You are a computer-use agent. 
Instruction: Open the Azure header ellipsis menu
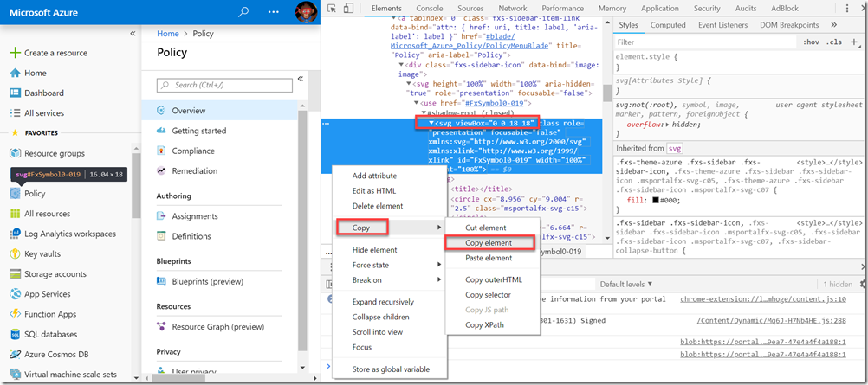tap(274, 12)
